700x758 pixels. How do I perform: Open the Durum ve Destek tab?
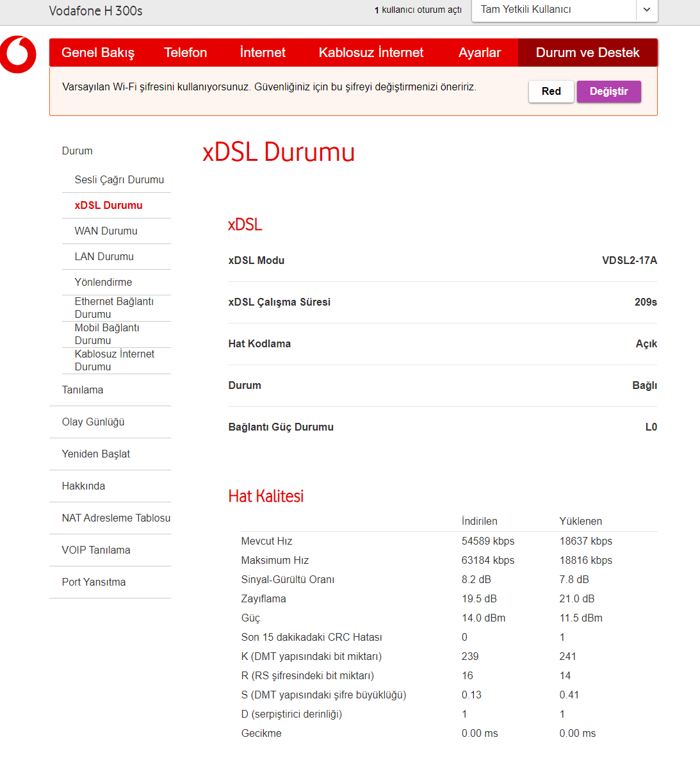(588, 52)
